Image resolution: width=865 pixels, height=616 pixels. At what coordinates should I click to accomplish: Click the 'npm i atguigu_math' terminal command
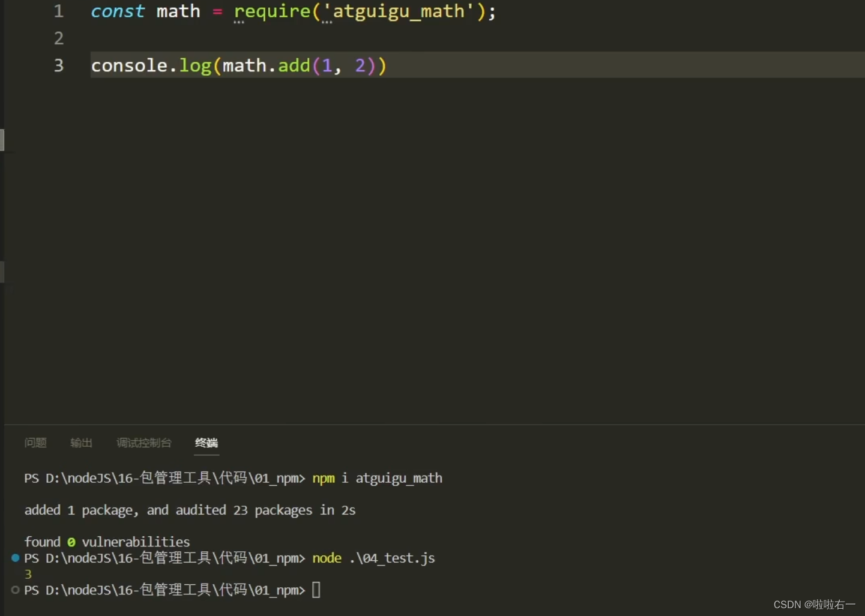coord(377,478)
